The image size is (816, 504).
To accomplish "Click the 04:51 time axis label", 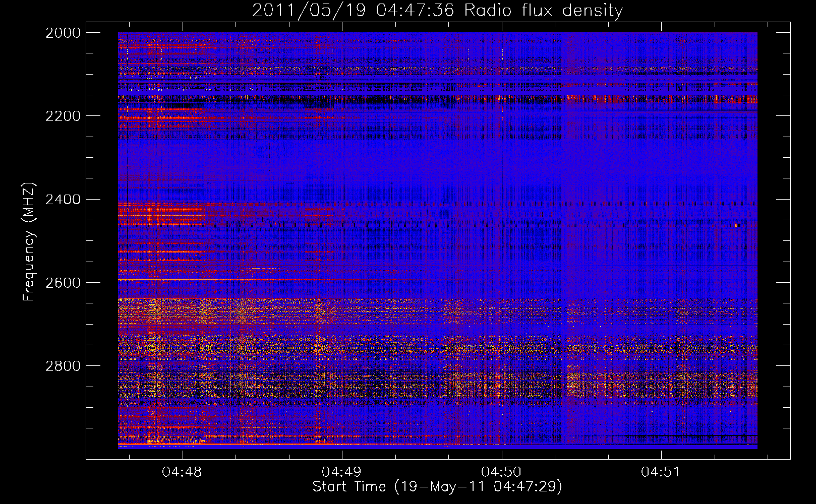I will (661, 472).
